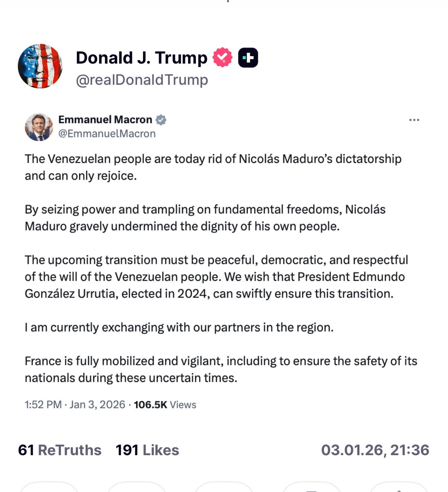Image resolution: width=448 pixels, height=492 pixels.
Task: Open the three-dot more options menu
Action: [x=414, y=120]
